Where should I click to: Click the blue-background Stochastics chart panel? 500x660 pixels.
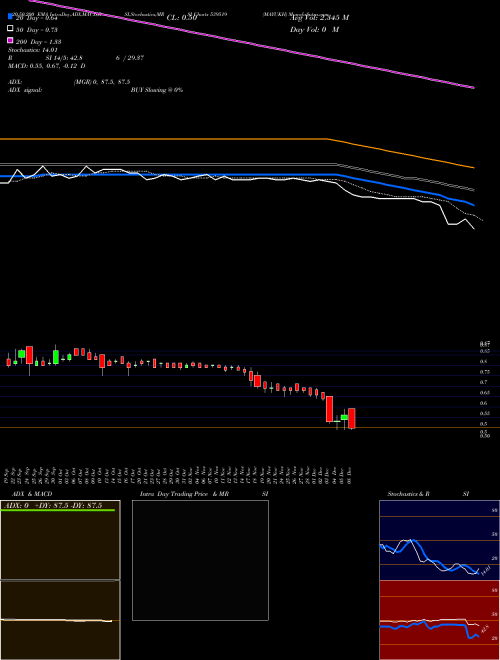click(x=439, y=540)
